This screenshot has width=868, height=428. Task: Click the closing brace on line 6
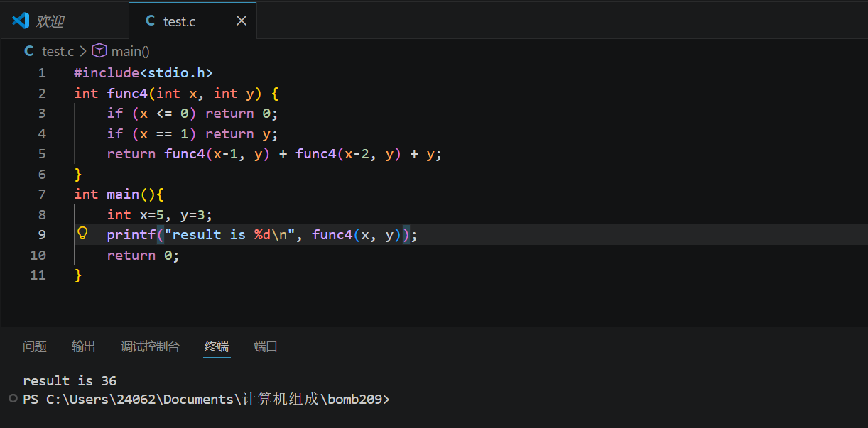(78, 174)
